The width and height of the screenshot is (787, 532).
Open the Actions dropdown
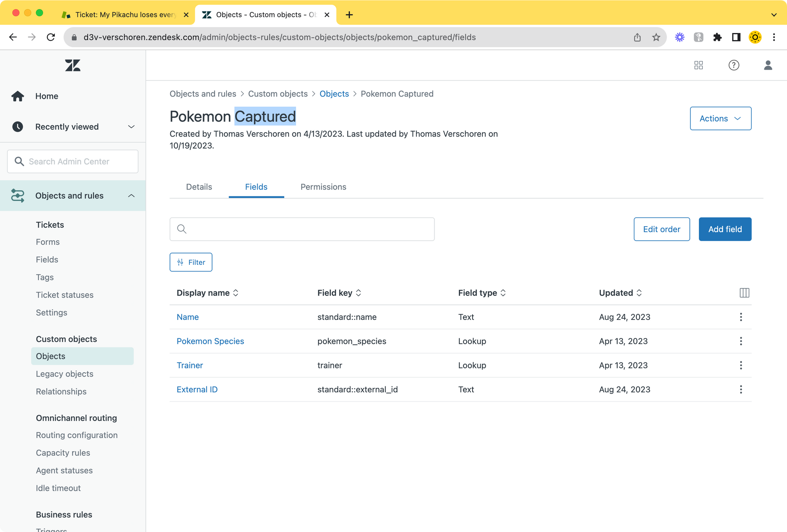coord(720,118)
